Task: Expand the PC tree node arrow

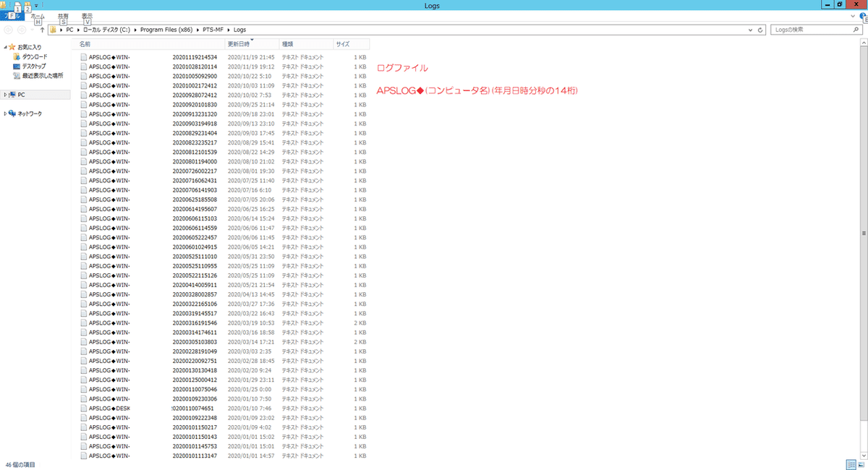Action: tap(5, 95)
